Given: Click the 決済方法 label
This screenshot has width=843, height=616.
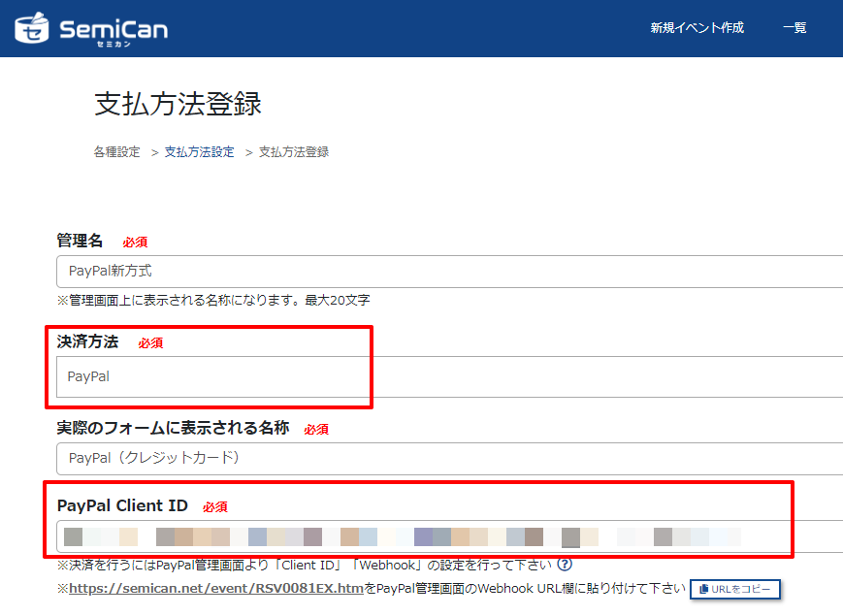Looking at the screenshot, I should pyautogui.click(x=87, y=341).
